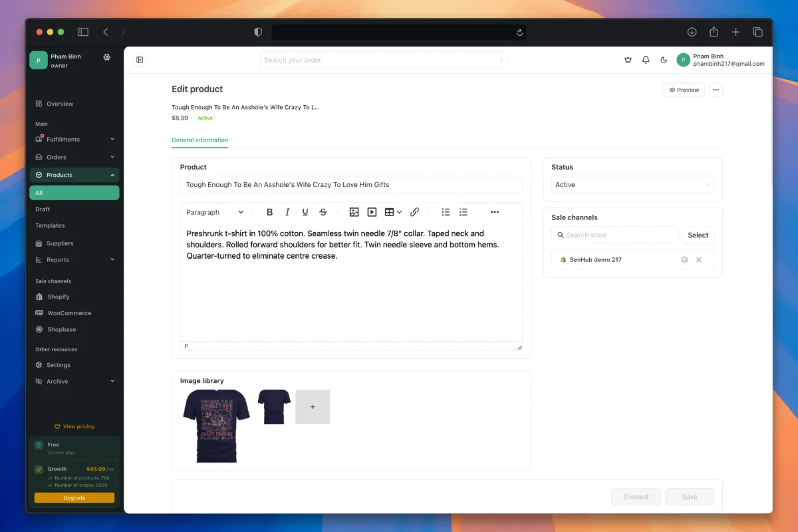The image size is (798, 532).
Task: Insert an image into the description
Action: [x=354, y=211]
